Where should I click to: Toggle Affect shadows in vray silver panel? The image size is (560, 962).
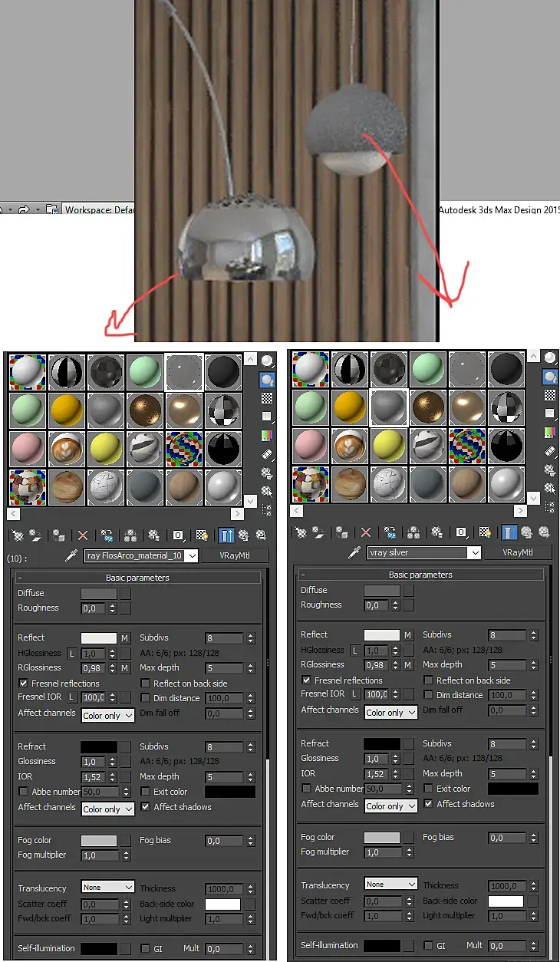429,804
